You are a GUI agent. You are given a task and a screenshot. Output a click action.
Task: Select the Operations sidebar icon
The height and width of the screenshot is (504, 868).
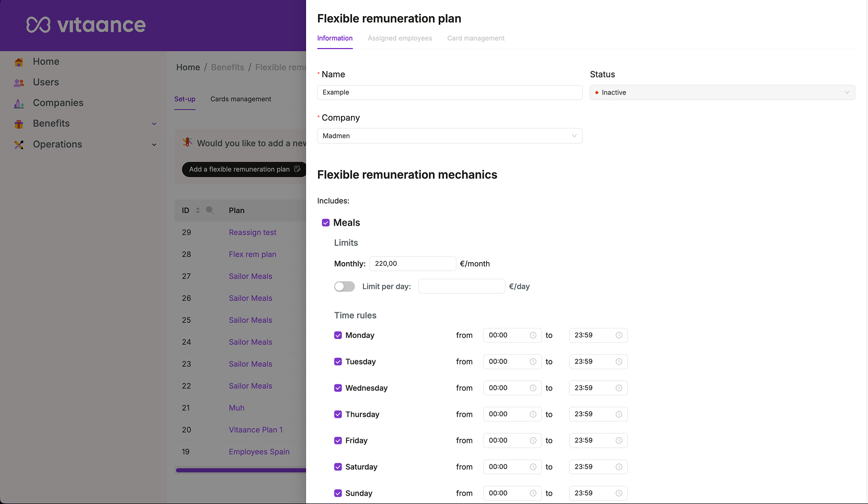pyautogui.click(x=19, y=145)
